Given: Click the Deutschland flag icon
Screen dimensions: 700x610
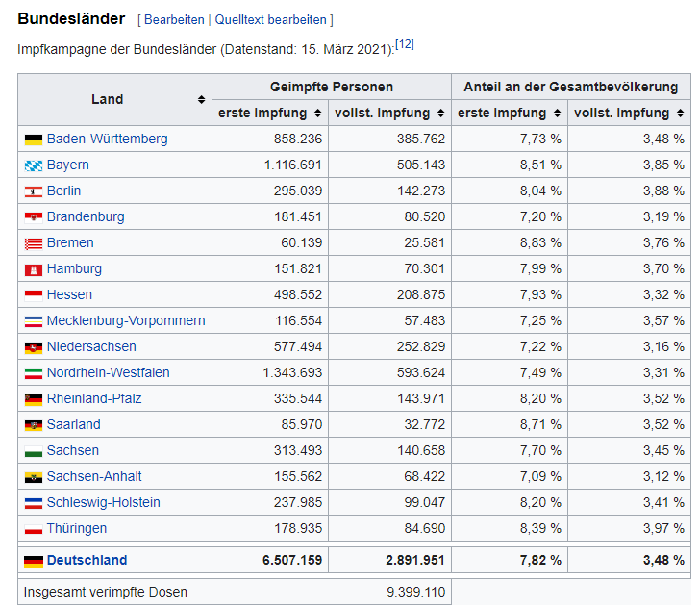Looking at the screenshot, I should pyautogui.click(x=34, y=561).
